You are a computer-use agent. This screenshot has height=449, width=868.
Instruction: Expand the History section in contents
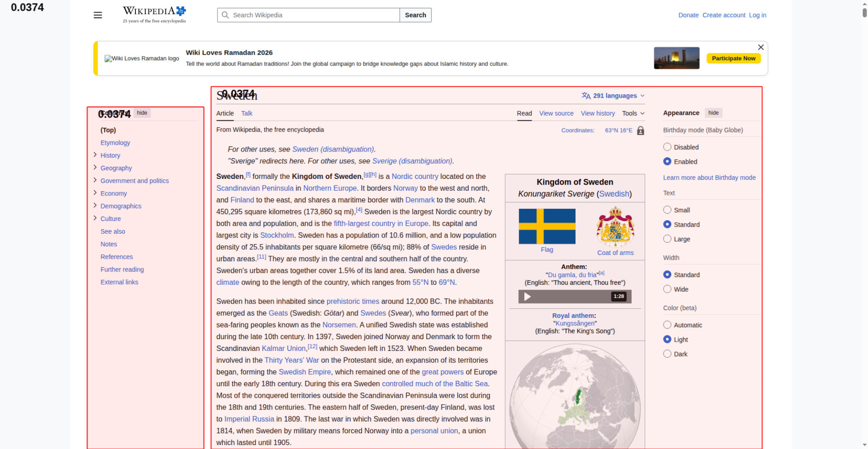pyautogui.click(x=95, y=155)
